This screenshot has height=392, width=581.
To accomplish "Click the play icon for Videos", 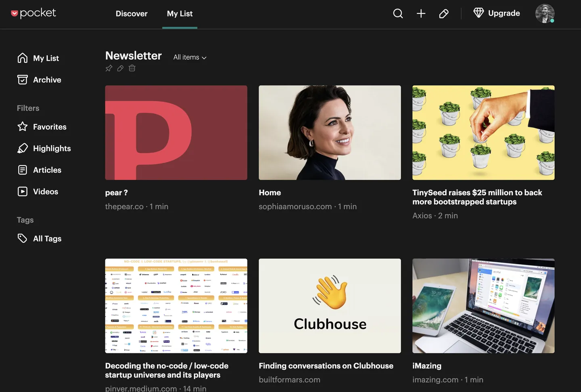I will [x=23, y=192].
